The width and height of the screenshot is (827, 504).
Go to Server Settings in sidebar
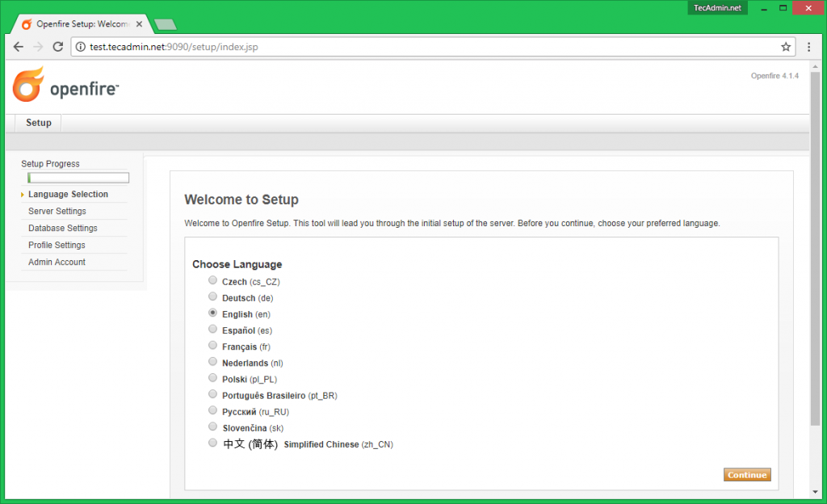tap(57, 211)
